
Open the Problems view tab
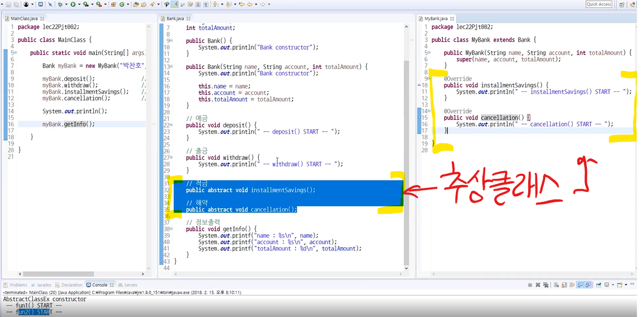click(x=16, y=285)
